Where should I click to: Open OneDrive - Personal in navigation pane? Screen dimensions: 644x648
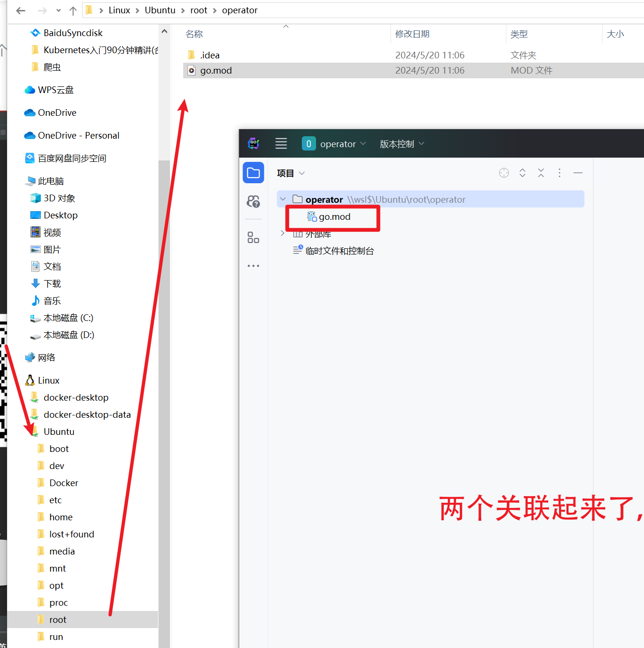72,135
